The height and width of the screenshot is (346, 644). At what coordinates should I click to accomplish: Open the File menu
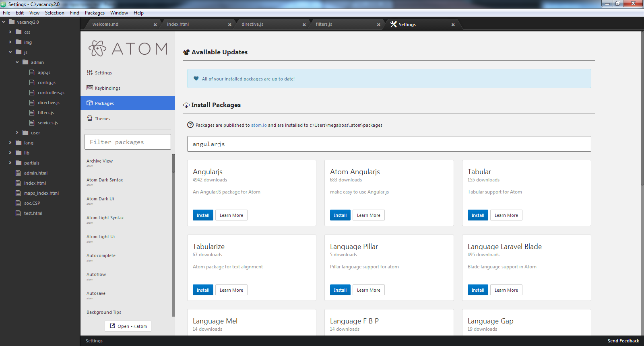6,13
